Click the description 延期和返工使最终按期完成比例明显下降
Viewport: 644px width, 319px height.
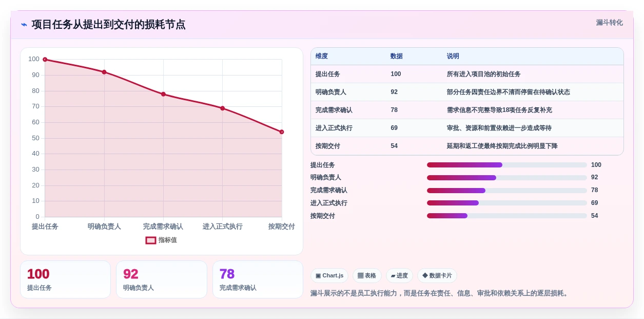pyautogui.click(x=502, y=146)
